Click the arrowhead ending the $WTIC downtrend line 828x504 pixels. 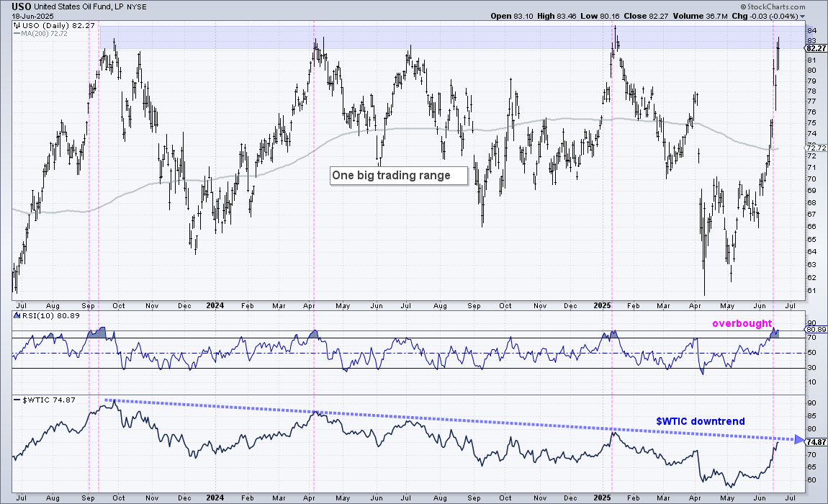[799, 439]
